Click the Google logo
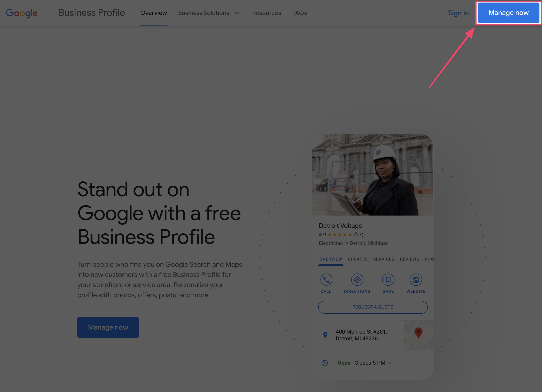542x392 pixels. pyautogui.click(x=22, y=13)
